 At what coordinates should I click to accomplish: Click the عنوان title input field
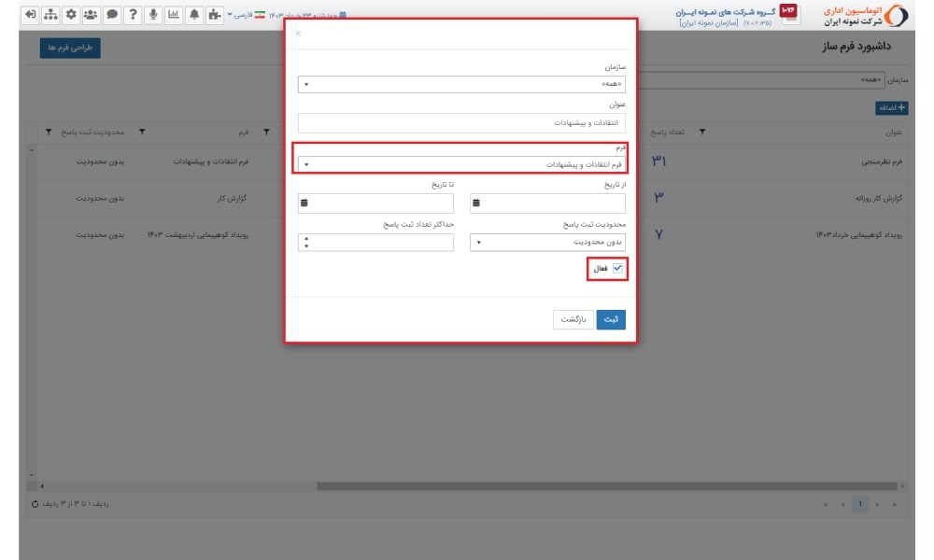tap(461, 123)
